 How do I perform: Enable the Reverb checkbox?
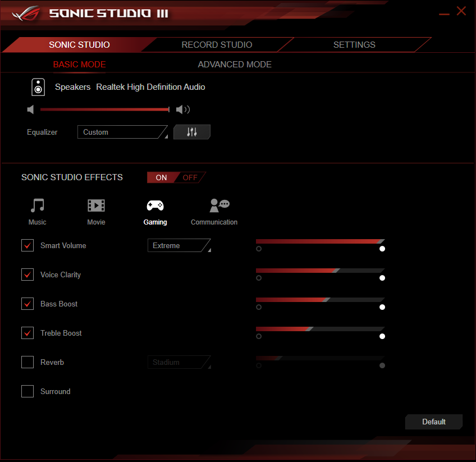(x=28, y=362)
